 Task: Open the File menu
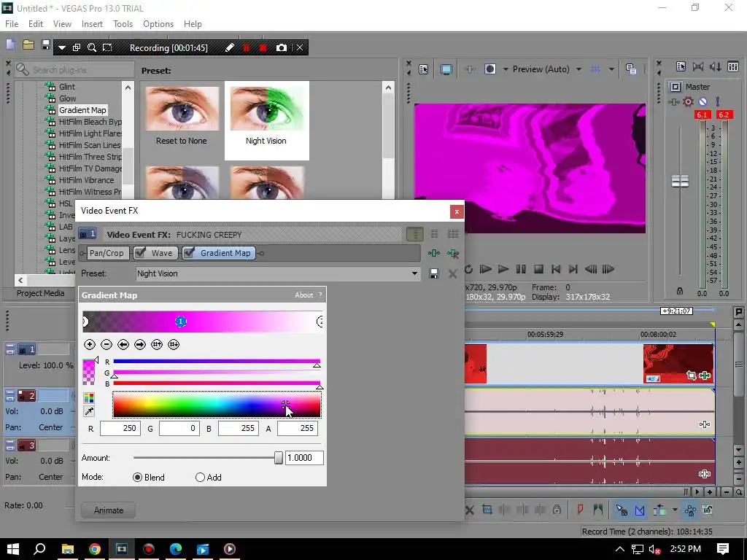pos(12,24)
